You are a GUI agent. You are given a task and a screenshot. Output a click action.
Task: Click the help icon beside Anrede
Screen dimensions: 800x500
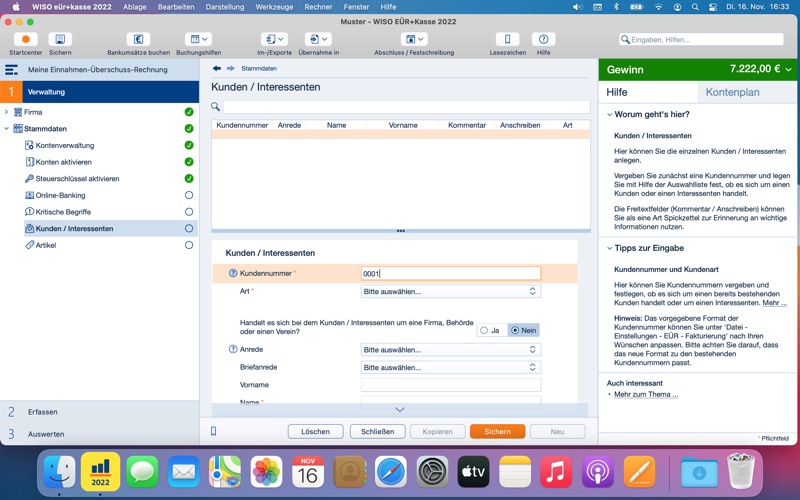[233, 349]
